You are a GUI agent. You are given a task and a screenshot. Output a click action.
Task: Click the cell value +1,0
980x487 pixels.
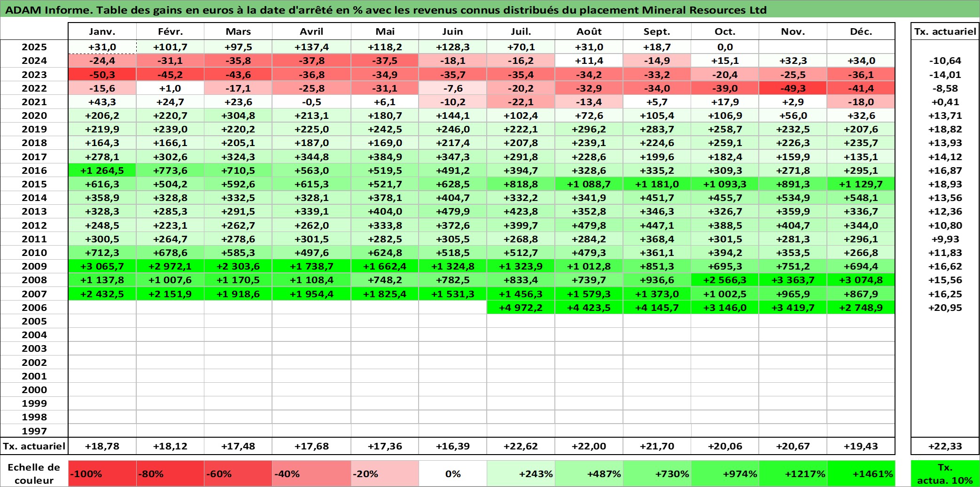170,88
